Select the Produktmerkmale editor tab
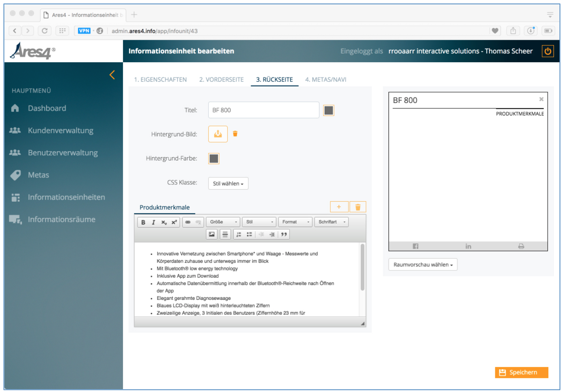 (x=165, y=207)
